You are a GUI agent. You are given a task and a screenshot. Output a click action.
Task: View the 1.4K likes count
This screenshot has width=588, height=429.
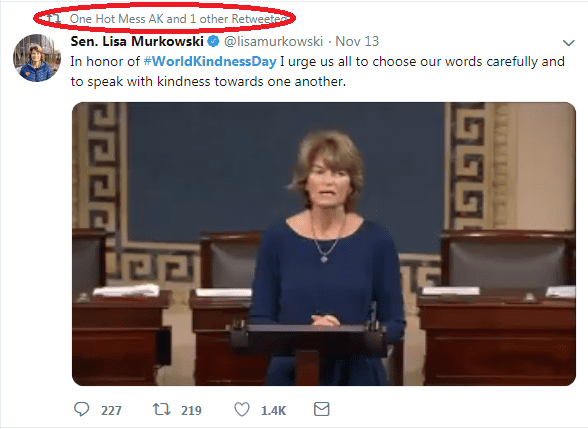pyautogui.click(x=273, y=411)
